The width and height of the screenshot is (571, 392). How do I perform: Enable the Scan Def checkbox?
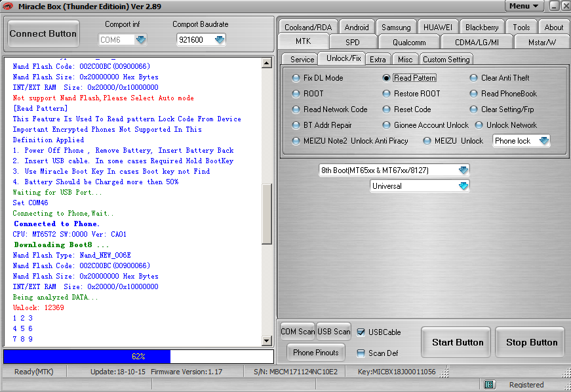pos(361,353)
